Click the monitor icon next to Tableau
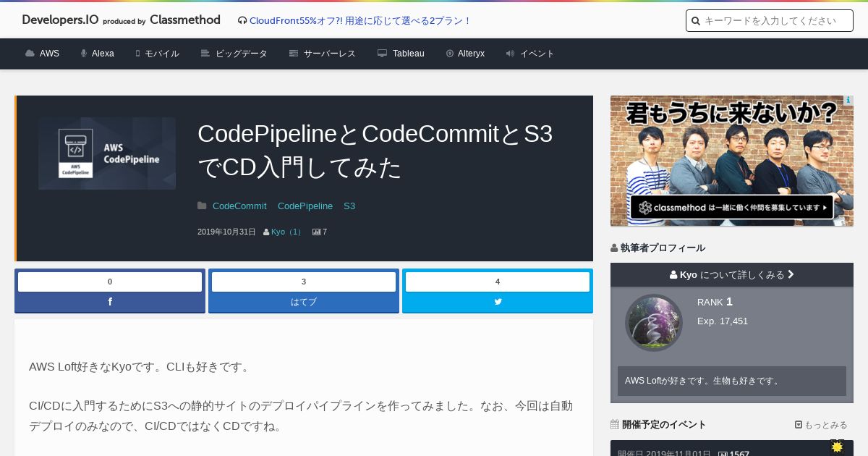The height and width of the screenshot is (456, 868). click(383, 54)
